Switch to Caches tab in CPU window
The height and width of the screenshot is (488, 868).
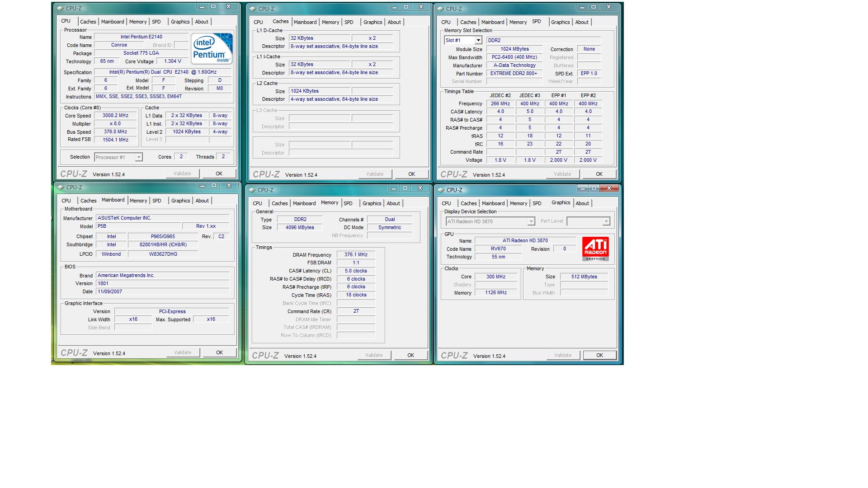click(88, 22)
